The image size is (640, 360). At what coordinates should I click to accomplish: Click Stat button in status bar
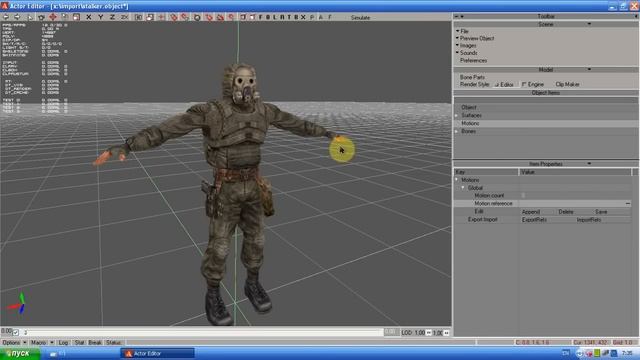click(x=79, y=342)
